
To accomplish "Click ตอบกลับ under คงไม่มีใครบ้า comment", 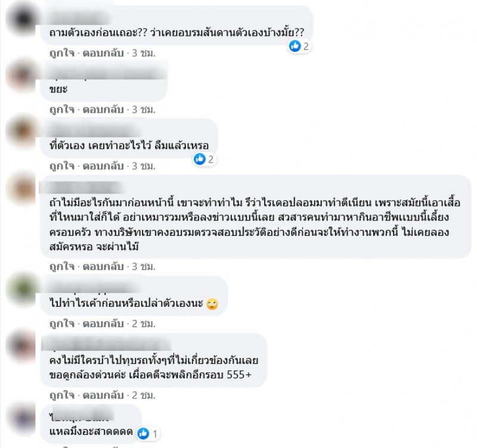I will [103, 395].
